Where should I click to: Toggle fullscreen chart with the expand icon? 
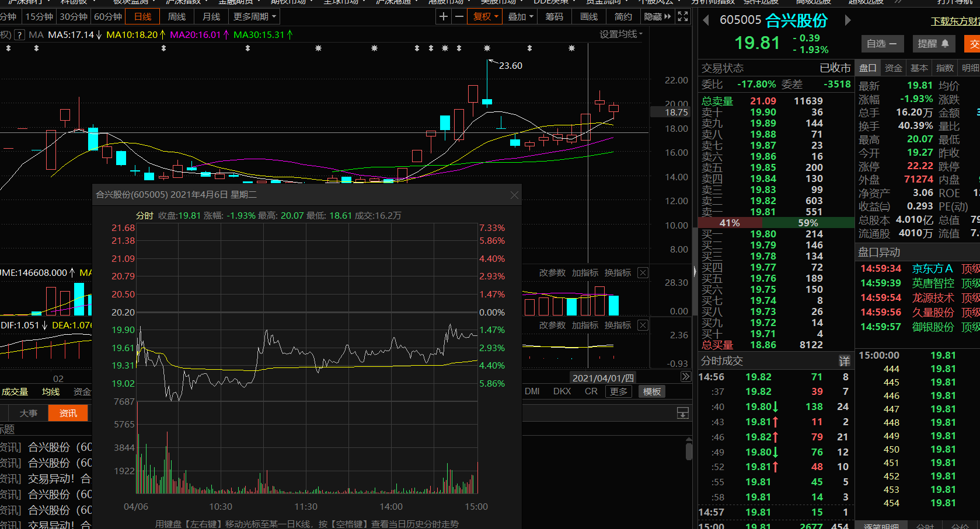click(x=683, y=16)
